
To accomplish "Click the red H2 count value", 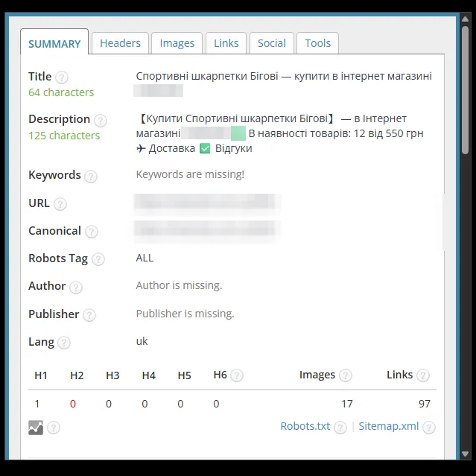I will click(73, 404).
